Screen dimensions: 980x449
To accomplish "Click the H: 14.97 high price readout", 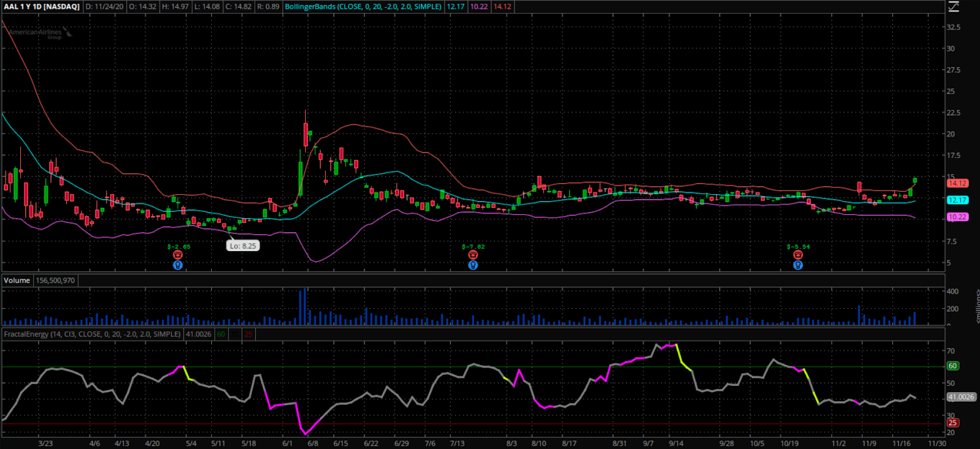I will (175, 7).
